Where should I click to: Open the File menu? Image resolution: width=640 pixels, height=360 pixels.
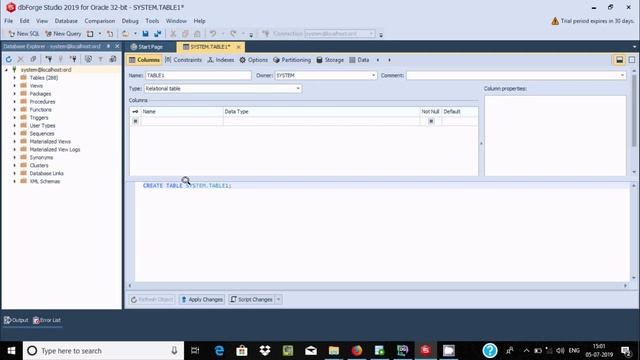9,21
